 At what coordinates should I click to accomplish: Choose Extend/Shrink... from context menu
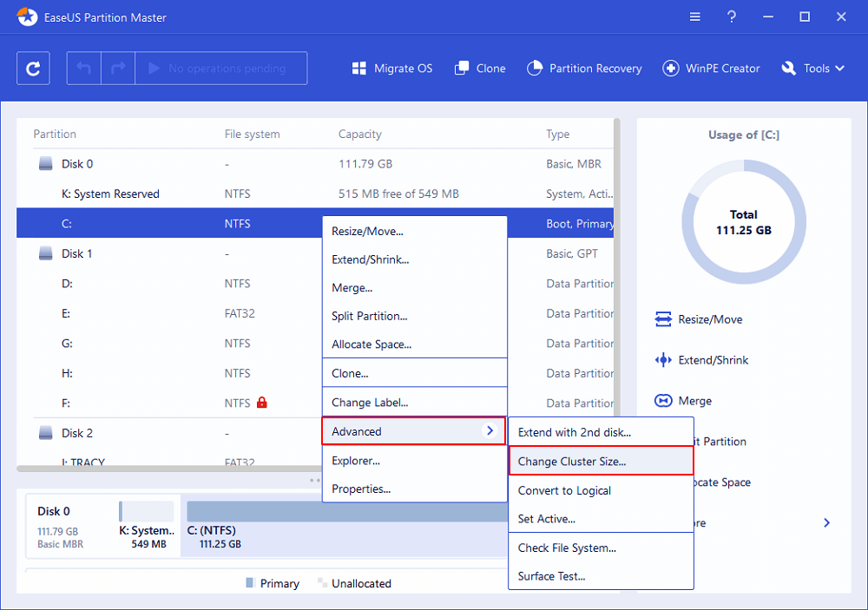coord(415,259)
